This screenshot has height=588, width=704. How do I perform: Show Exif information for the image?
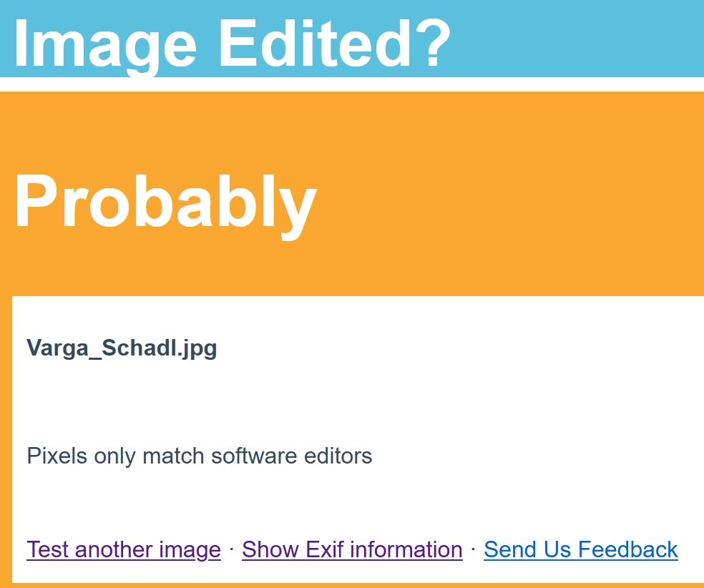click(x=352, y=550)
